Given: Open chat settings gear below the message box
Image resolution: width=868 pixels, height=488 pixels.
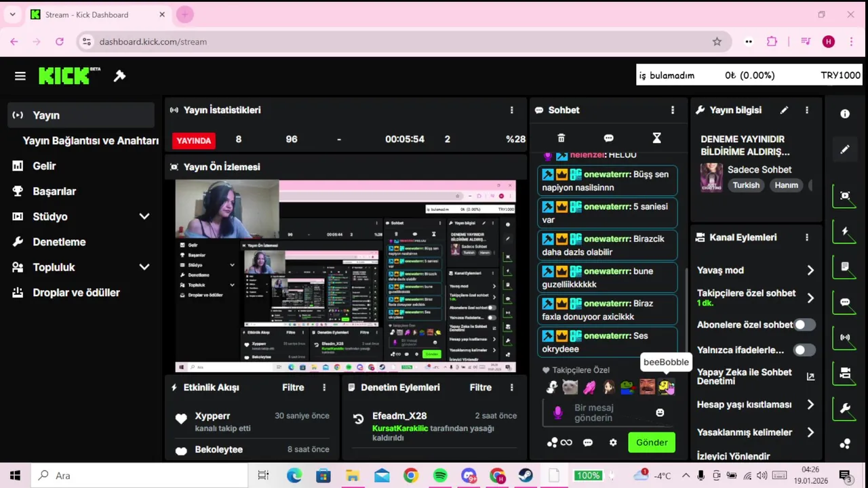Looking at the screenshot, I should (613, 443).
